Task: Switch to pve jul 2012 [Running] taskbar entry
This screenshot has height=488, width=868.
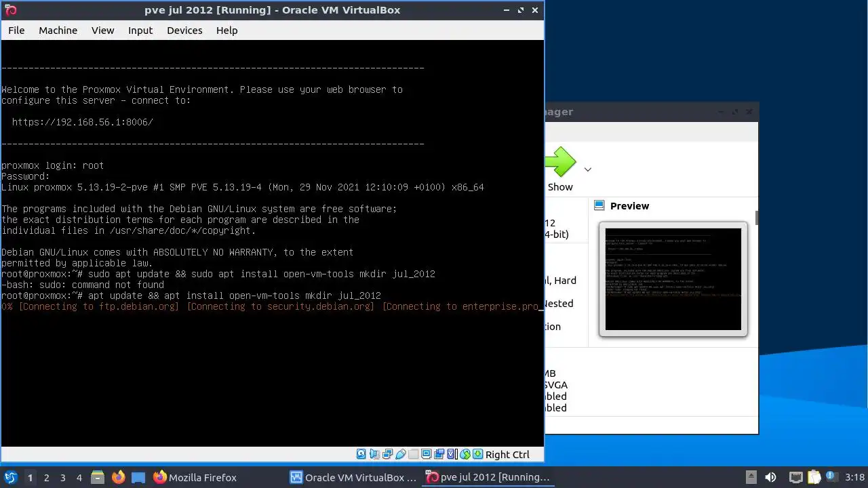Action: (x=488, y=477)
